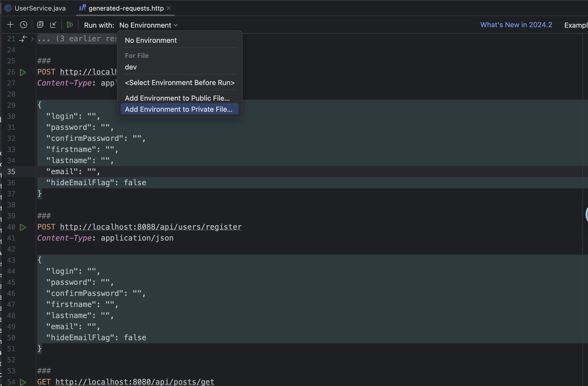Collapse the code fold arrow in gutter

click(x=23, y=38)
